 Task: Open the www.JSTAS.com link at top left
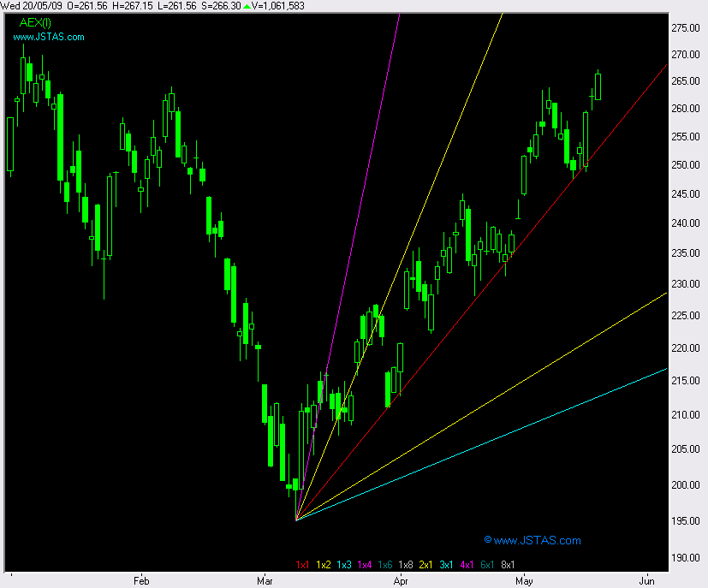tap(49, 37)
